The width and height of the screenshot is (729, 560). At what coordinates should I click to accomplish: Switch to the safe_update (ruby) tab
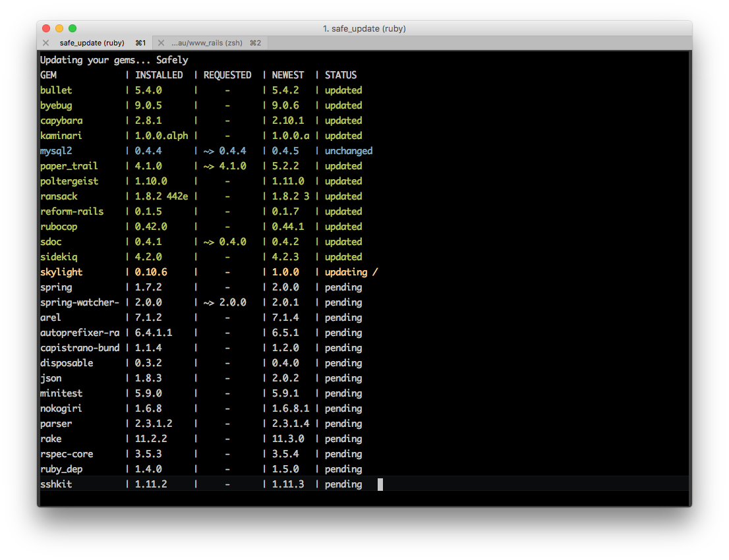coord(96,43)
